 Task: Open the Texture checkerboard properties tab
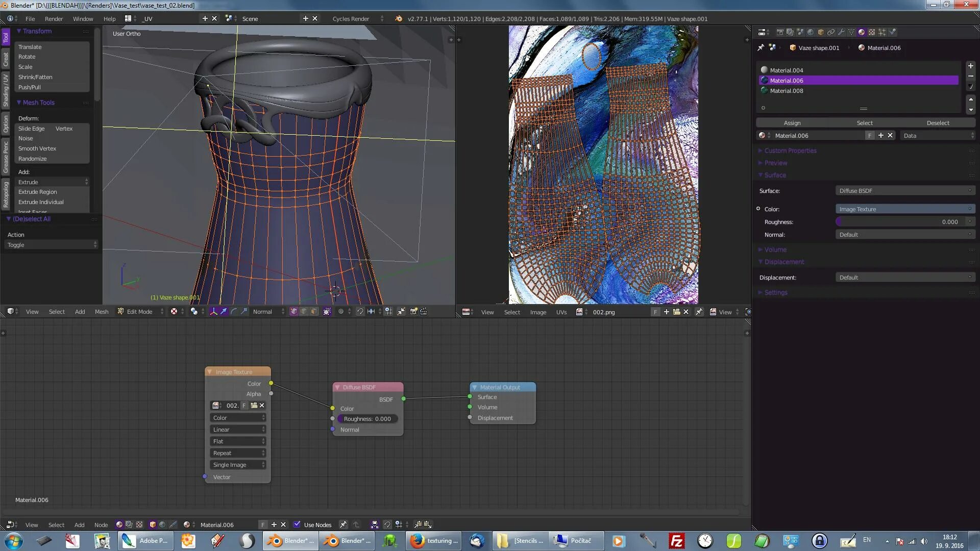(x=872, y=32)
